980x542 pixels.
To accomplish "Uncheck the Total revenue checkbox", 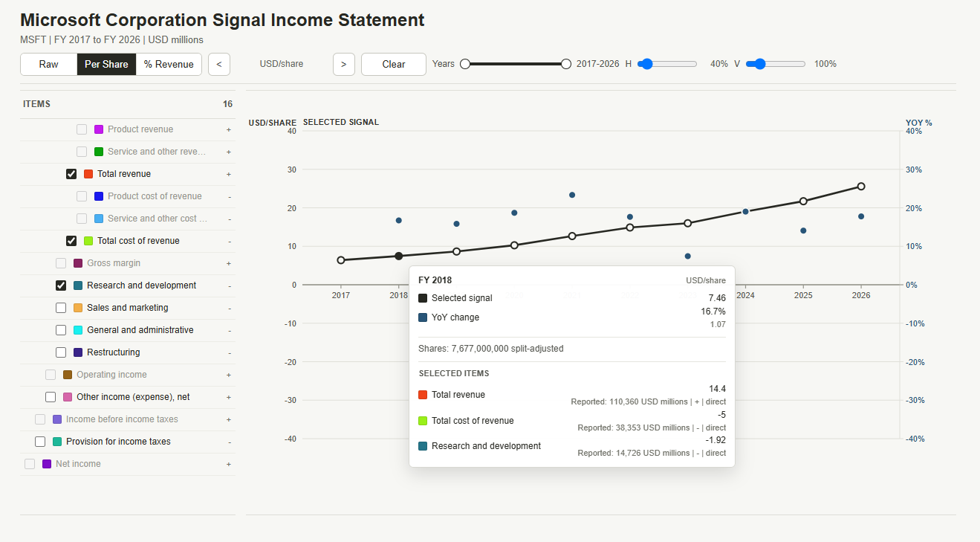I will (x=71, y=174).
